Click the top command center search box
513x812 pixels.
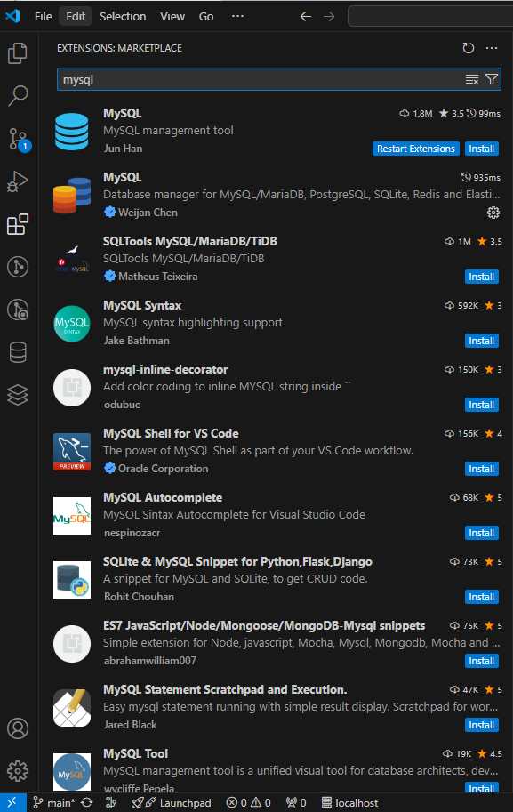(430, 16)
